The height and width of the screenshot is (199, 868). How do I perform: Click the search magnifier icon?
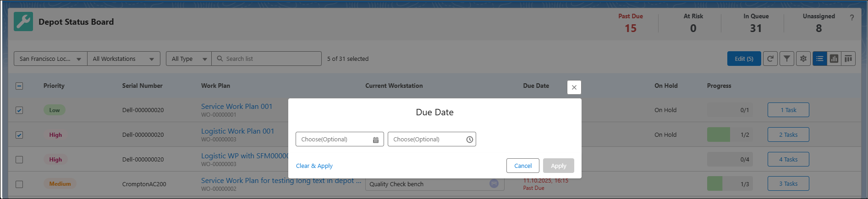click(220, 59)
